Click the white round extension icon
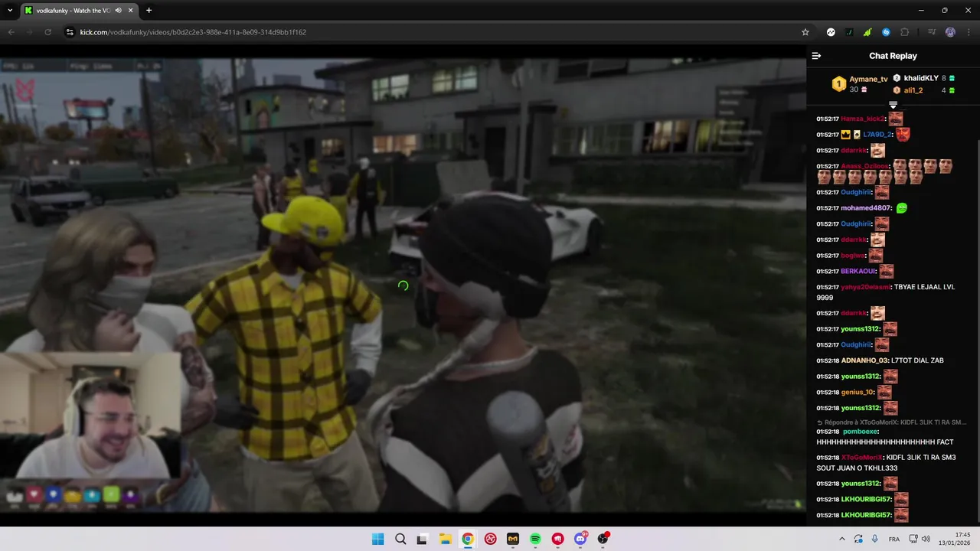This screenshot has width=980, height=551. [831, 32]
